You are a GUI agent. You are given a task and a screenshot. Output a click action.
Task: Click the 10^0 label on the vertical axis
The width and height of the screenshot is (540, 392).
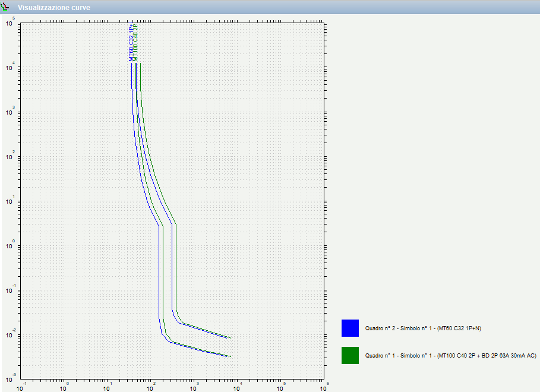click(10, 245)
